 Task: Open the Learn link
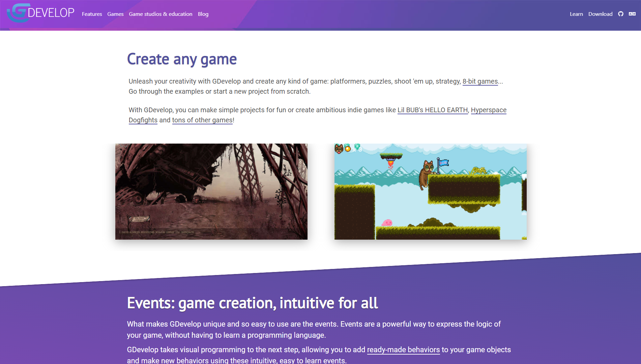(576, 14)
